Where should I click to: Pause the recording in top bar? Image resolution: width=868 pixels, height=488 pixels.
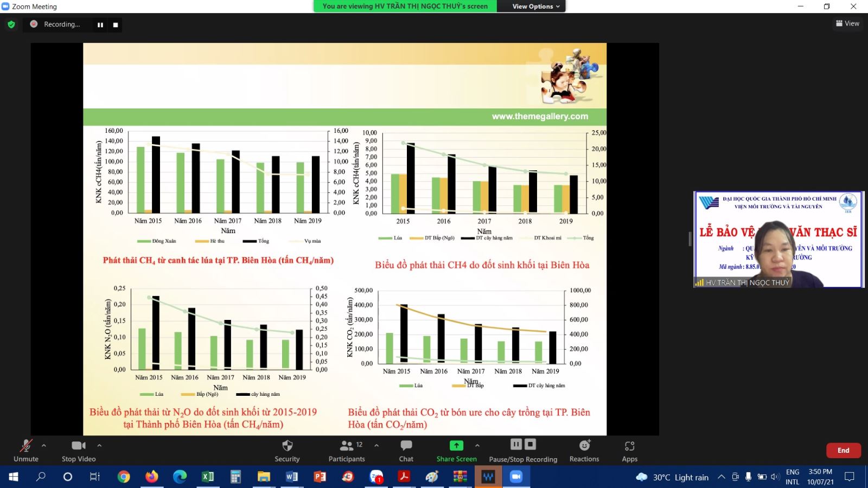coord(100,25)
